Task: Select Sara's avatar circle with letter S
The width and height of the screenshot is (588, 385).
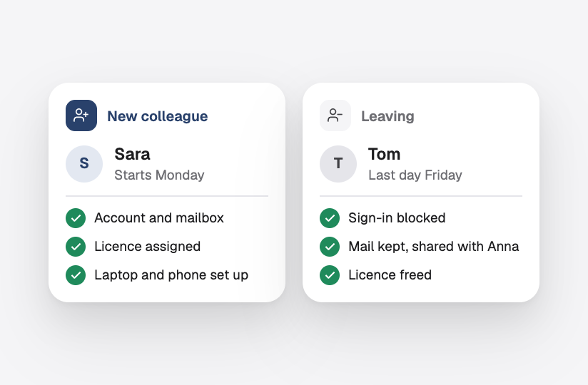Action: click(84, 164)
